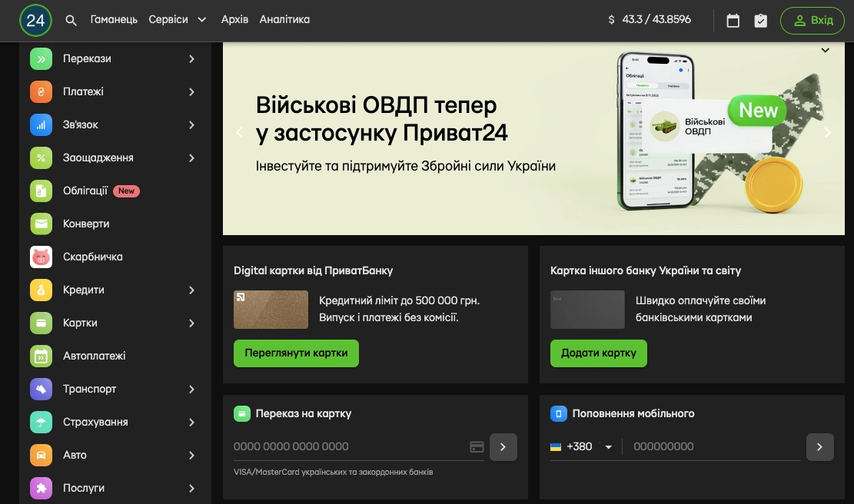Click the task checklist icon in header
Image resolution: width=854 pixels, height=504 pixels.
coord(760,21)
